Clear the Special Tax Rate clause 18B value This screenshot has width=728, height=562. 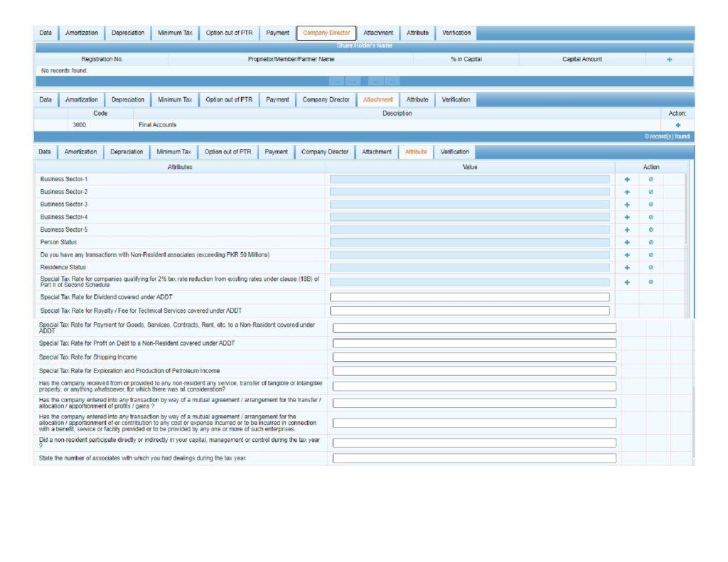[651, 282]
